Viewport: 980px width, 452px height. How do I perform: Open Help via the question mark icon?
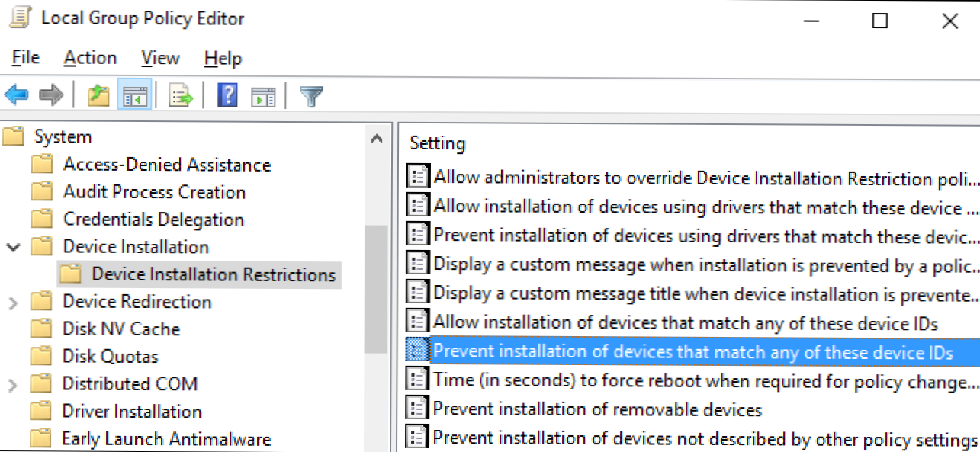coord(227,96)
